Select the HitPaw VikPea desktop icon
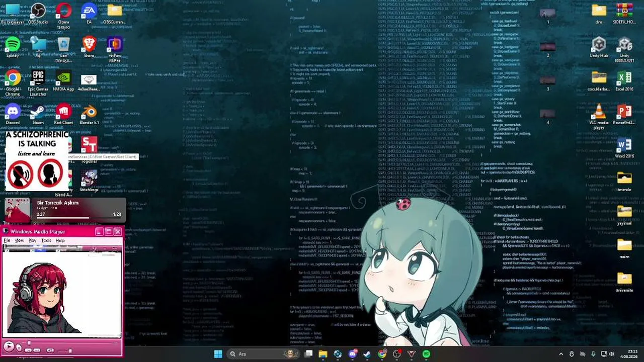Viewport: 644px width, 362px height. tap(115, 50)
